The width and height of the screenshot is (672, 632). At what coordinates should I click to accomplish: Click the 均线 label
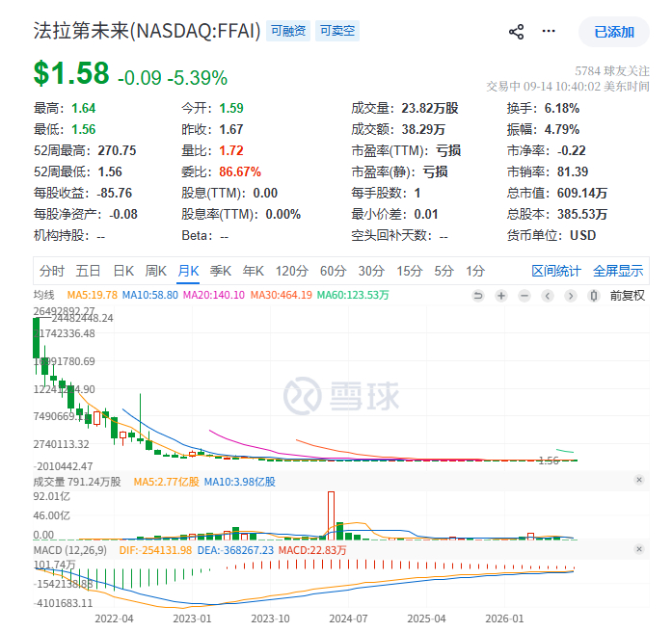[x=43, y=295]
